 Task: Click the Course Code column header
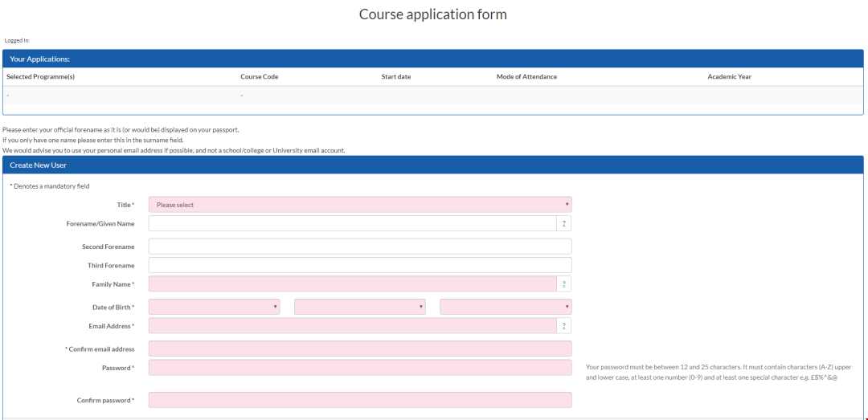pyautogui.click(x=259, y=77)
